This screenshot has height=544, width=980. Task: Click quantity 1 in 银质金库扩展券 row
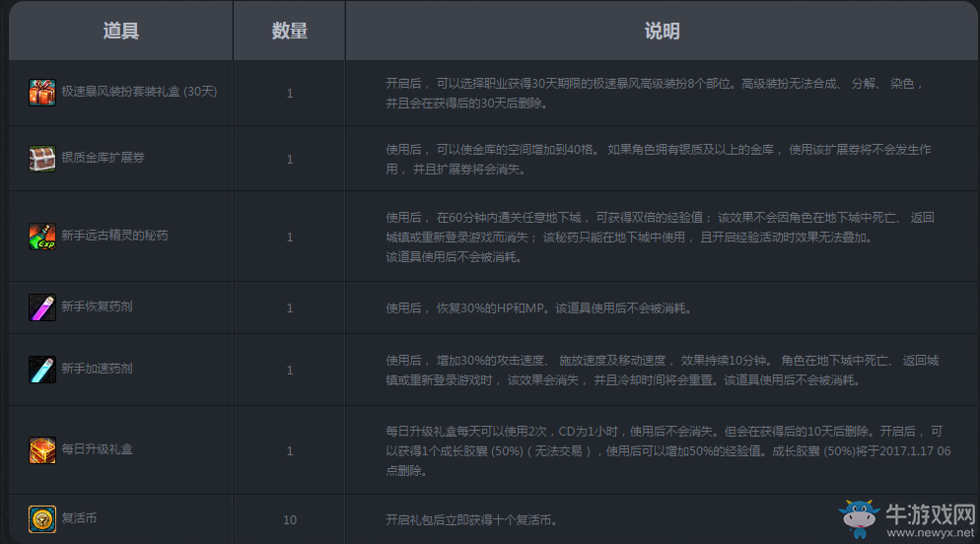coord(290,160)
